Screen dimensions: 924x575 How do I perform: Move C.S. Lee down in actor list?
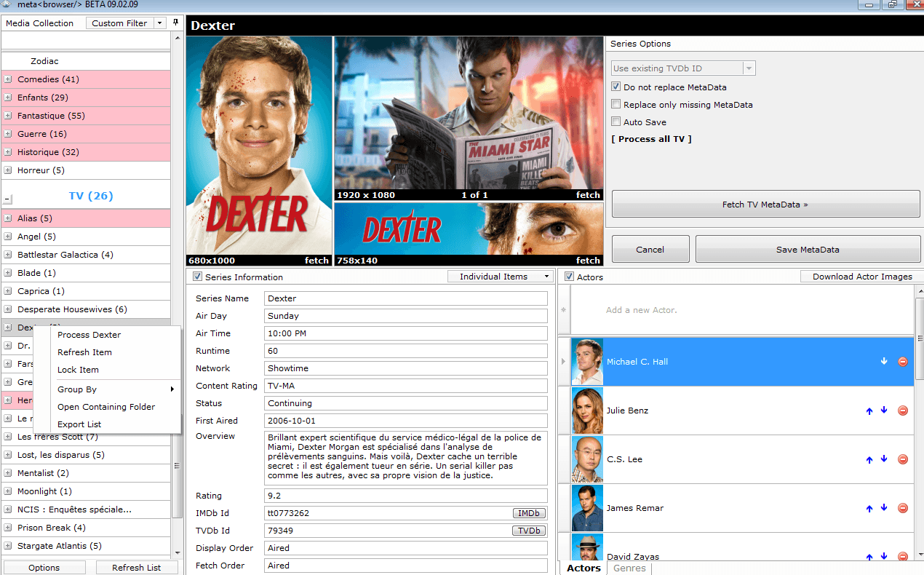[884, 459]
